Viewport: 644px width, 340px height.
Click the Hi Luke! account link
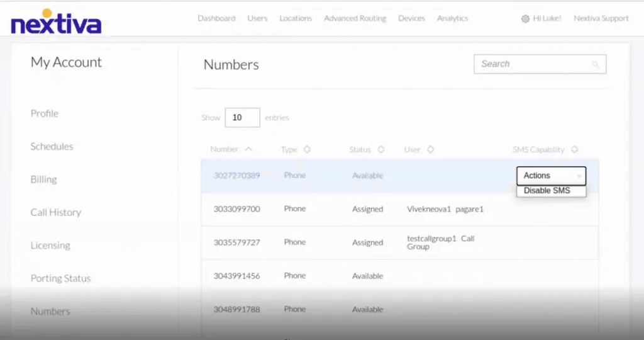[547, 18]
